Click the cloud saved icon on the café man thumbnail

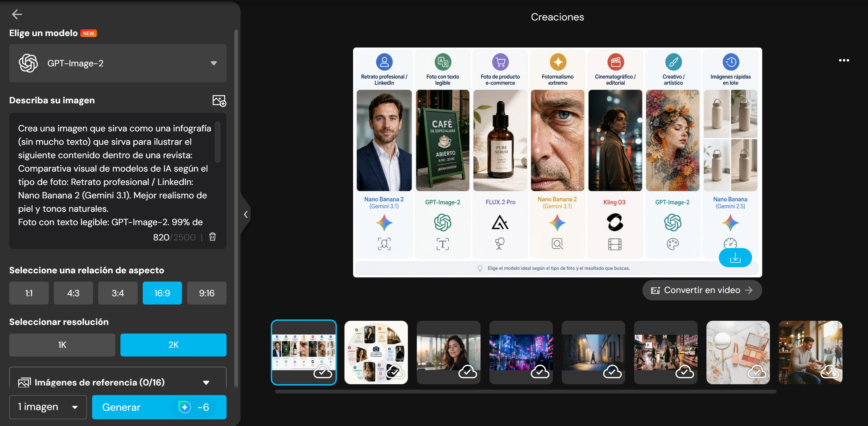829,372
